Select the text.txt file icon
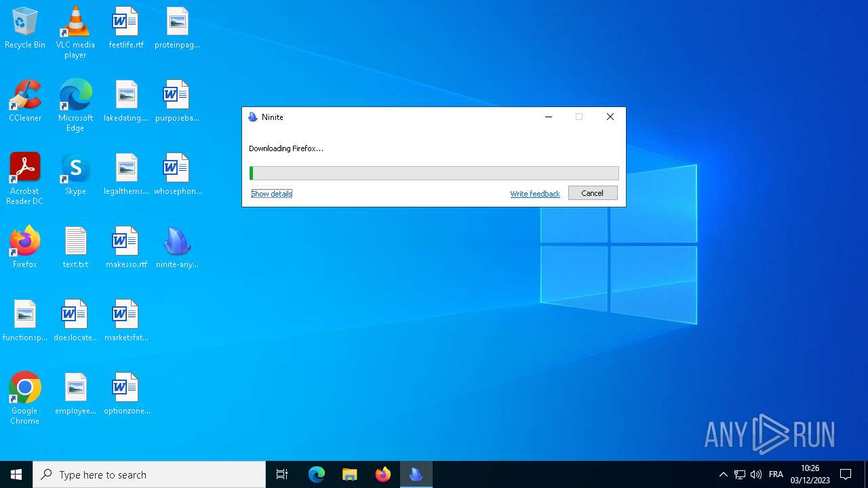 [75, 247]
